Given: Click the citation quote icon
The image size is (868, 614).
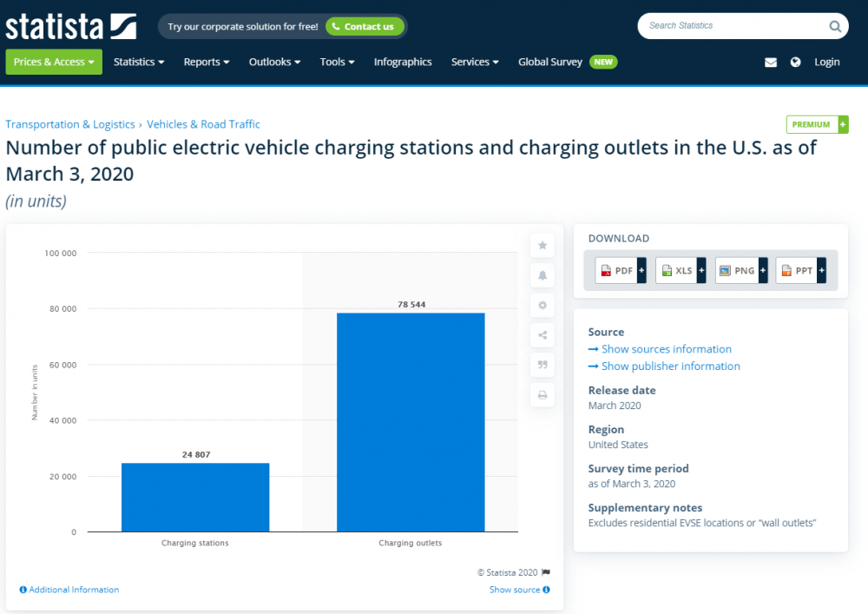Looking at the screenshot, I should tap(542, 366).
